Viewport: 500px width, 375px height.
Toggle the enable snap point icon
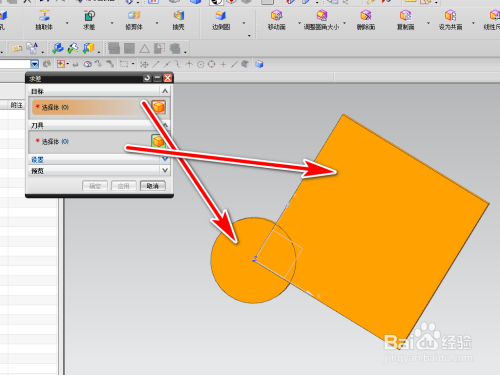point(144,64)
